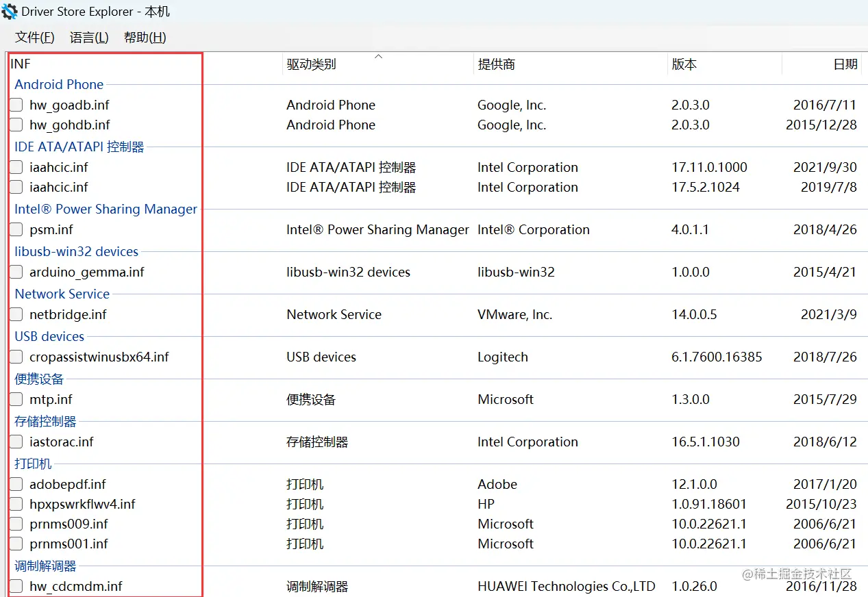The width and height of the screenshot is (868, 597).
Task: Sort by the 提供商 column header
Action: coord(496,64)
